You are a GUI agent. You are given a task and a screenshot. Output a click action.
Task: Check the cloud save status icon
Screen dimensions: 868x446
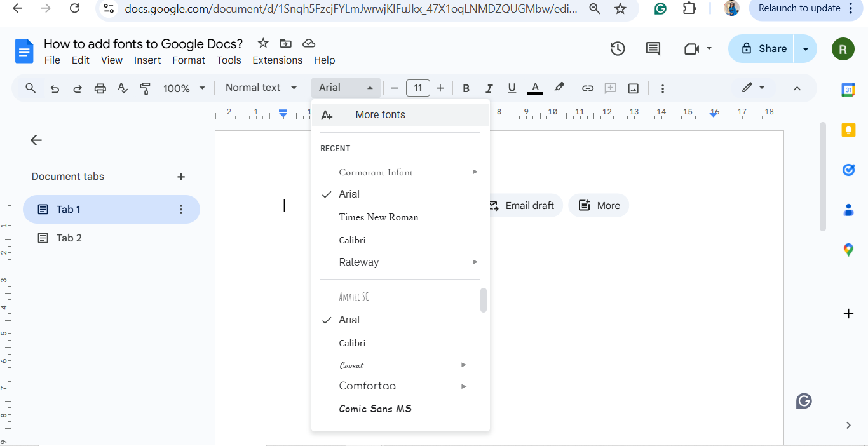(309, 43)
